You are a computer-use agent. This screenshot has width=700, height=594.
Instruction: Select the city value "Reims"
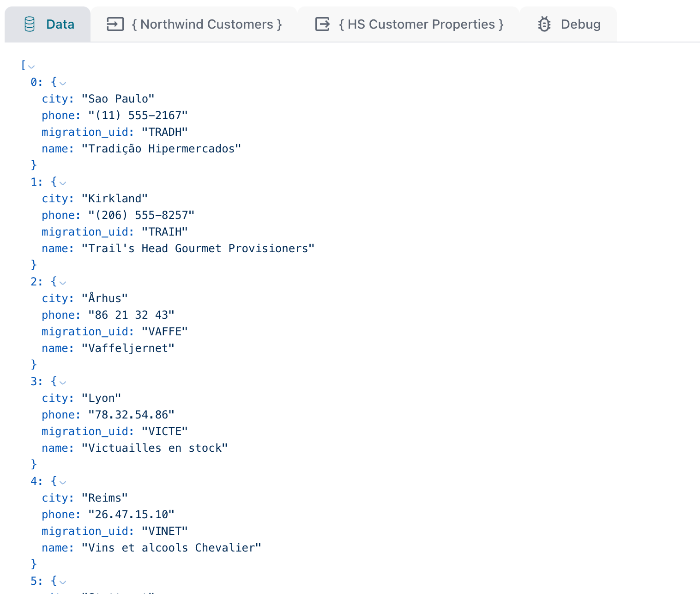click(105, 498)
